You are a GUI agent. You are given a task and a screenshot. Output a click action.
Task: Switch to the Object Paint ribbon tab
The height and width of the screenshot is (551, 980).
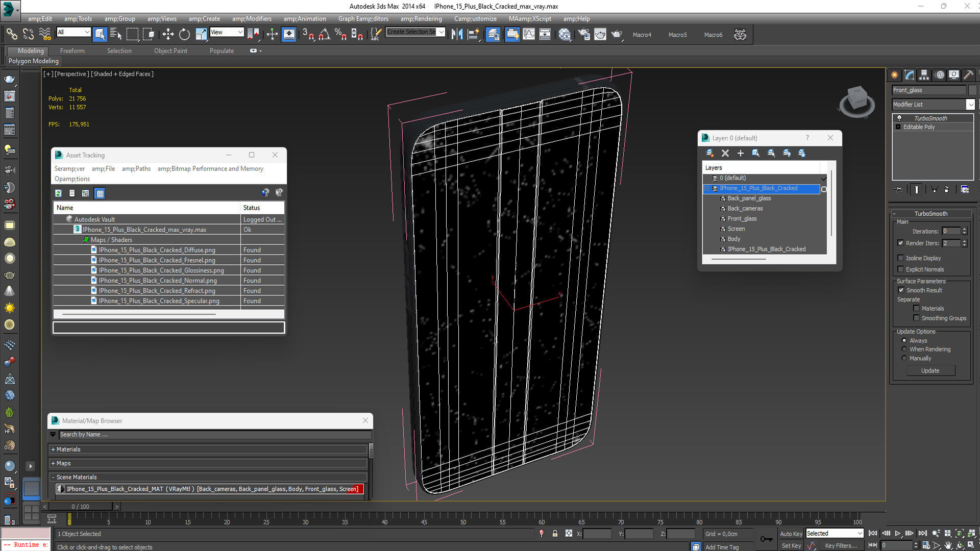tap(170, 51)
